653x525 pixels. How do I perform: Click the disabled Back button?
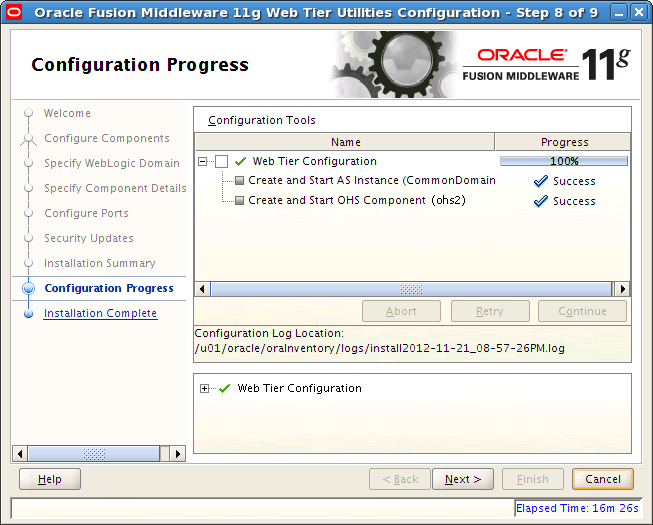(400, 479)
